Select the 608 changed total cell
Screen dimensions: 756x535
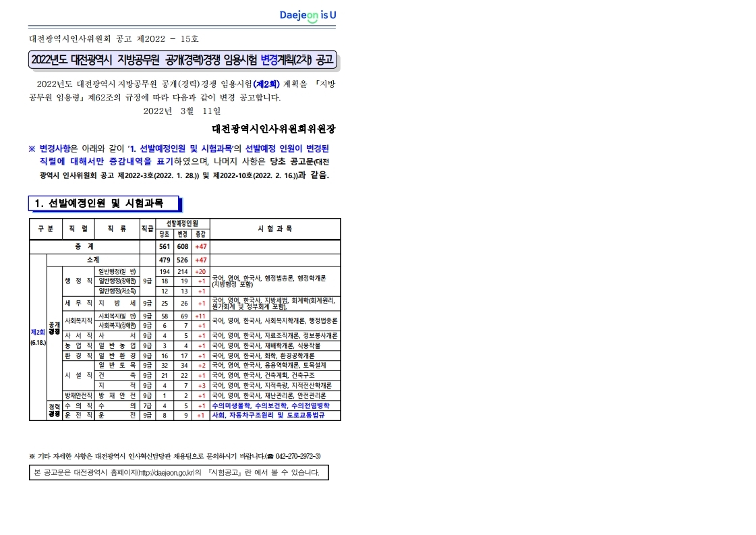[x=182, y=247]
